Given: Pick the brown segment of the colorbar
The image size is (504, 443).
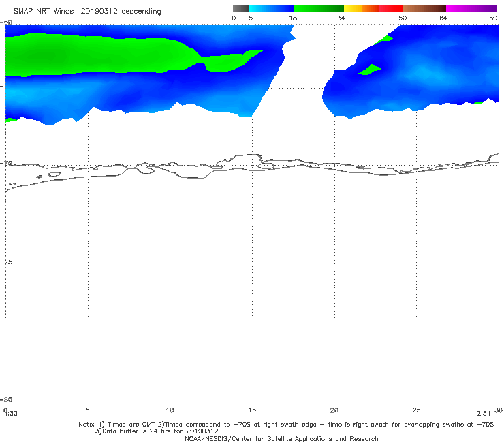Looking at the screenshot, I should pyautogui.click(x=424, y=8).
